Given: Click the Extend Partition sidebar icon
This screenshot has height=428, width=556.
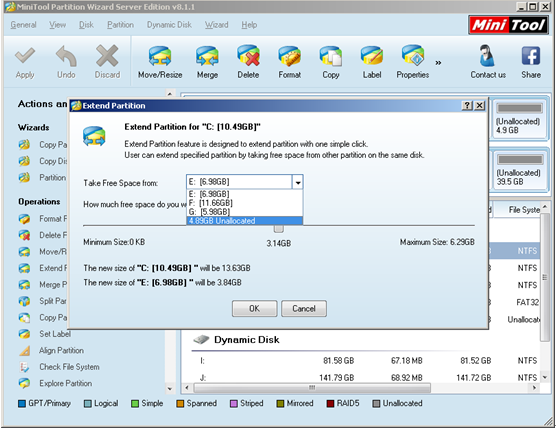Looking at the screenshot, I should [x=24, y=268].
